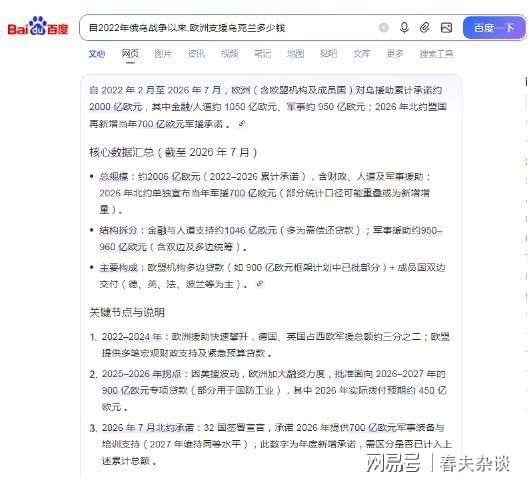
Task: Open 搜索工具 options
Action: (x=436, y=54)
